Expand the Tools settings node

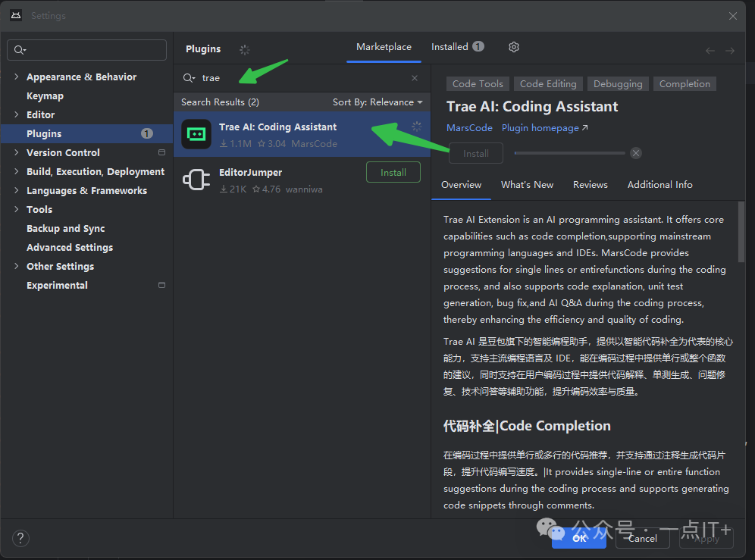click(x=17, y=209)
